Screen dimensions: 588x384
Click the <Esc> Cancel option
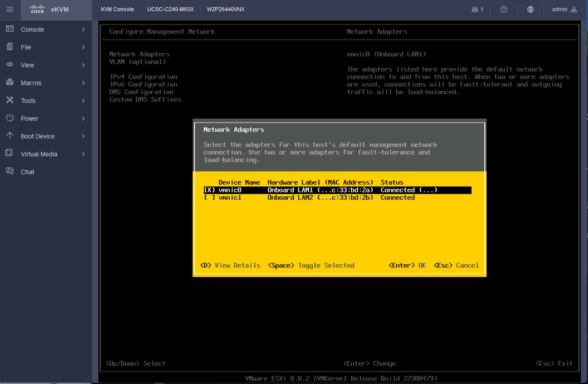click(x=456, y=266)
